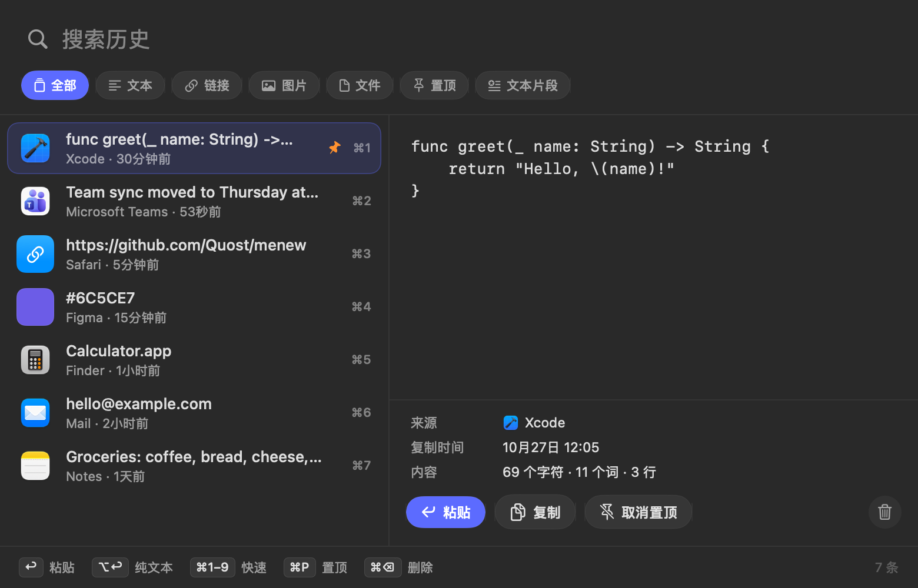Image resolution: width=918 pixels, height=588 pixels.
Task: Click the Mail envelope icon
Action: click(35, 413)
